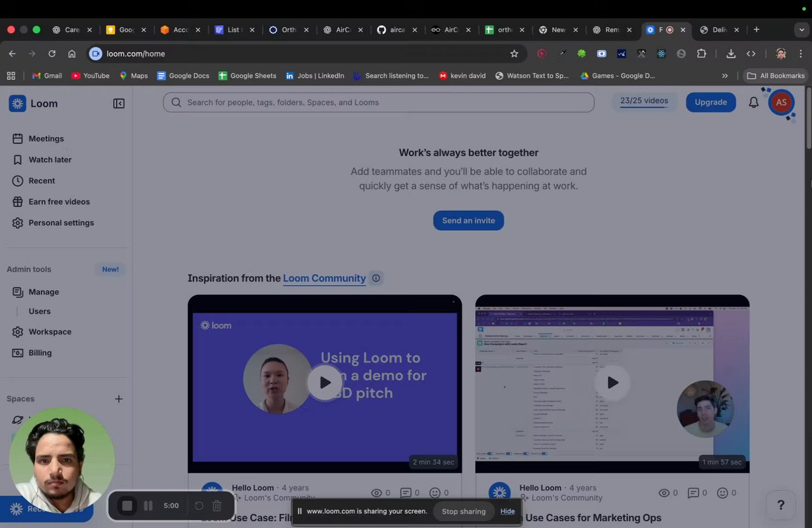The height and width of the screenshot is (528, 812).
Task: Close the Acco tab
Action: [198, 30]
